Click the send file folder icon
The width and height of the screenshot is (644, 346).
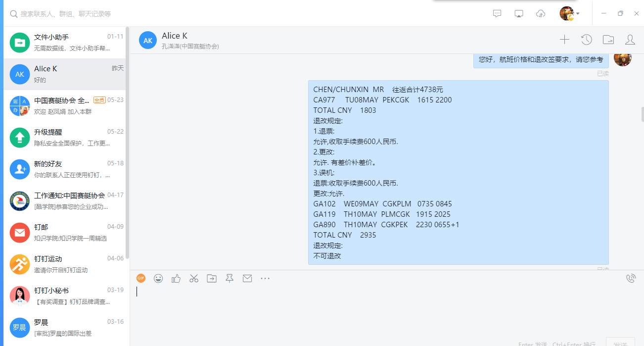tap(212, 279)
